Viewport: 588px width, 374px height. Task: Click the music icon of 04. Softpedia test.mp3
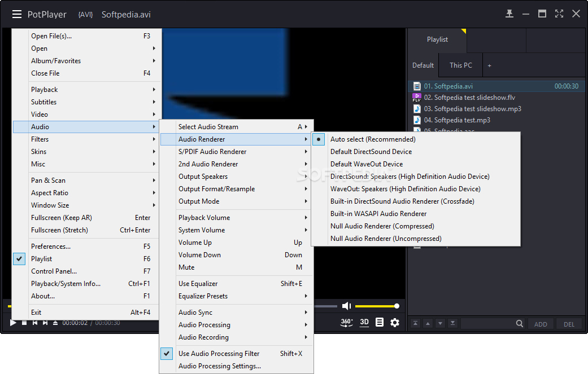tap(417, 120)
